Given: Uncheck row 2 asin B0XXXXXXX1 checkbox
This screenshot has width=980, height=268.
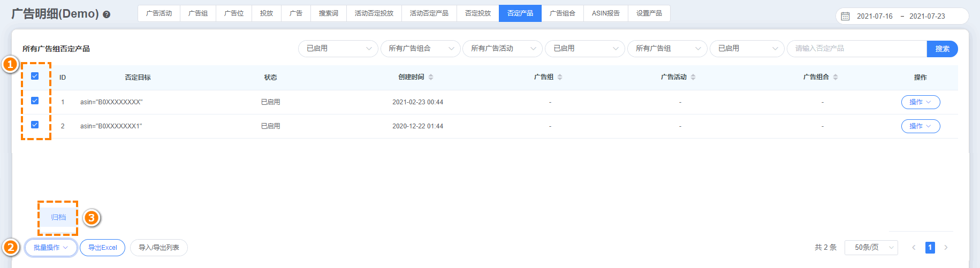Looking at the screenshot, I should (35, 125).
